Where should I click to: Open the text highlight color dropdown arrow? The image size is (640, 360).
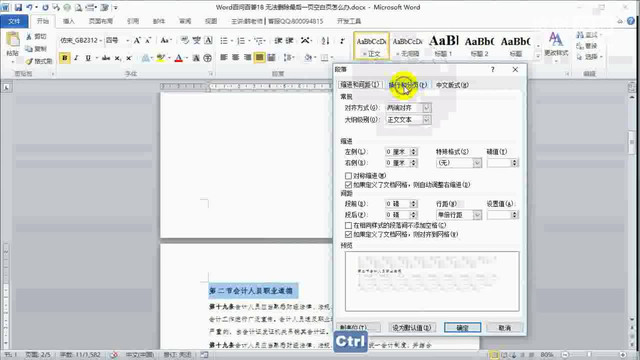click(x=169, y=58)
